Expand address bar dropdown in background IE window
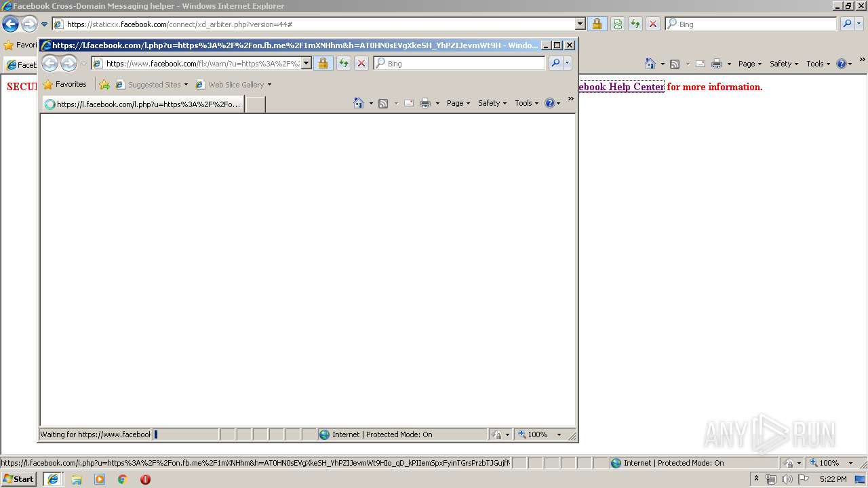Viewport: 868px width, 488px height. [x=580, y=24]
